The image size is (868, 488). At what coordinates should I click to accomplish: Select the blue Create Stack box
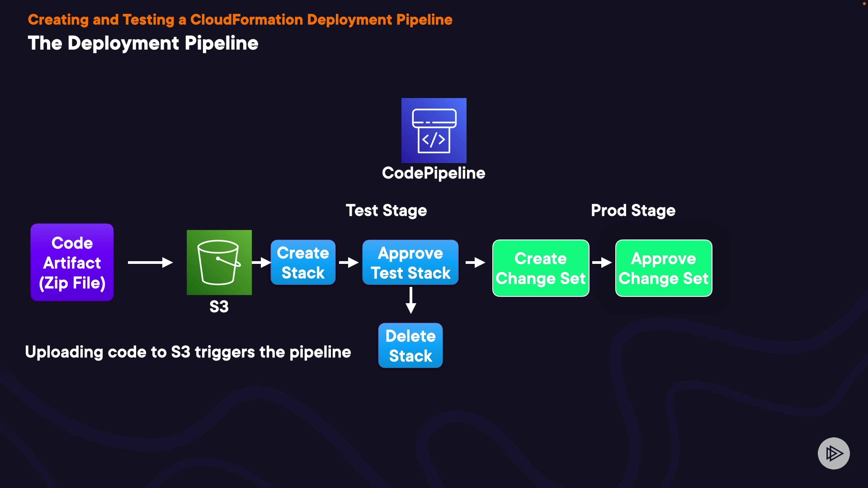303,263
